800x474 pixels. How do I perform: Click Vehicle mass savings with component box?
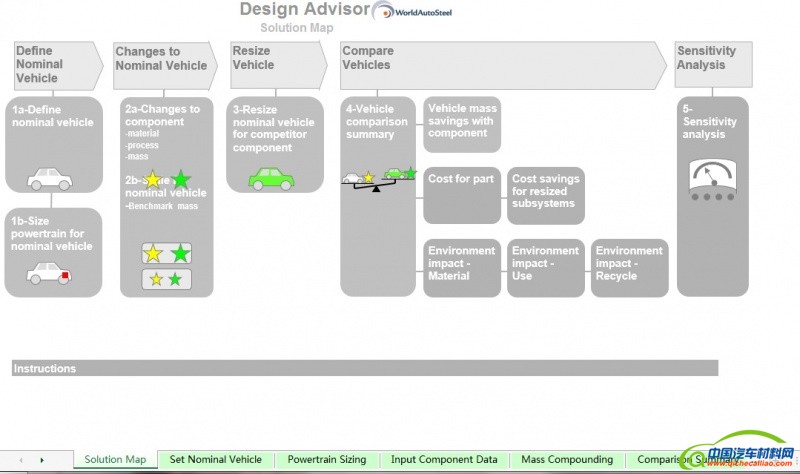[461, 125]
